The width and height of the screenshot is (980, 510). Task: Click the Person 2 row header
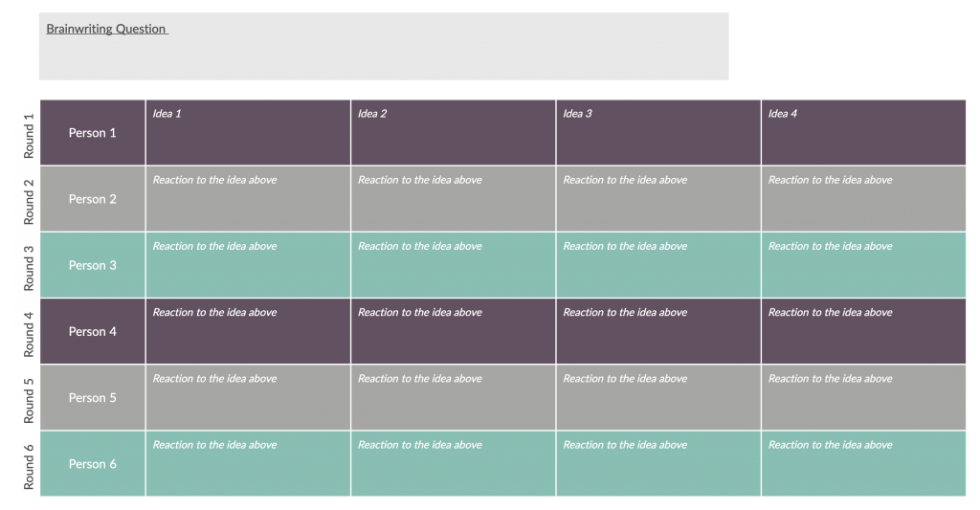click(x=93, y=199)
